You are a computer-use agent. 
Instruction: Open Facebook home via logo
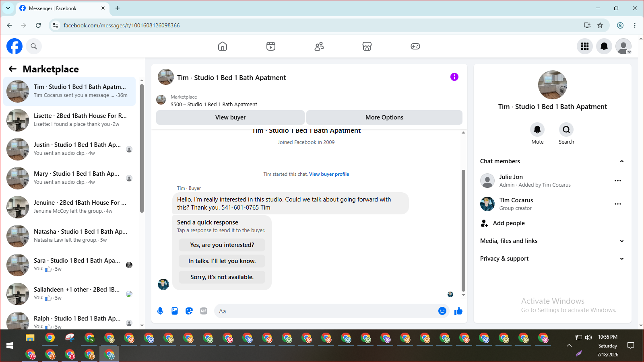click(x=14, y=46)
